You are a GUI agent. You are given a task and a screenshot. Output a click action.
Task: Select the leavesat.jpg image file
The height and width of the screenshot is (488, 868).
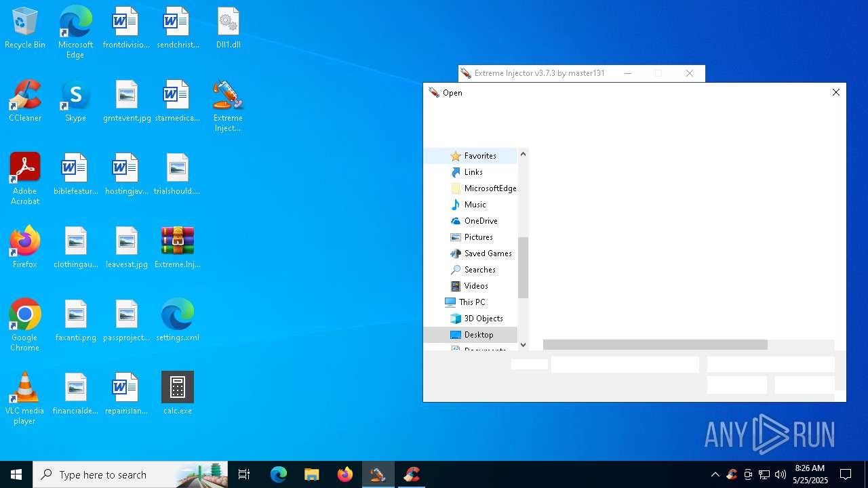(127, 248)
